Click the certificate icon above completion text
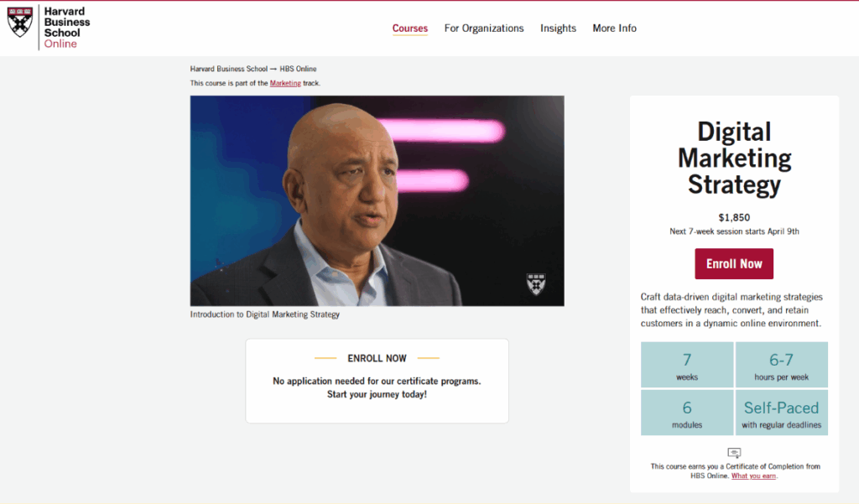The height and width of the screenshot is (504, 859). click(x=734, y=453)
